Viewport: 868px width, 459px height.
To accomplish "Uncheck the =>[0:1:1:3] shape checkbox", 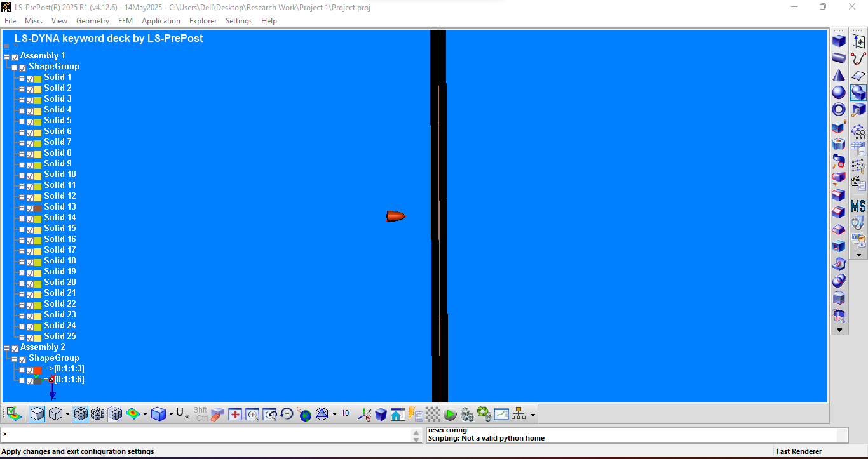I will (30, 370).
